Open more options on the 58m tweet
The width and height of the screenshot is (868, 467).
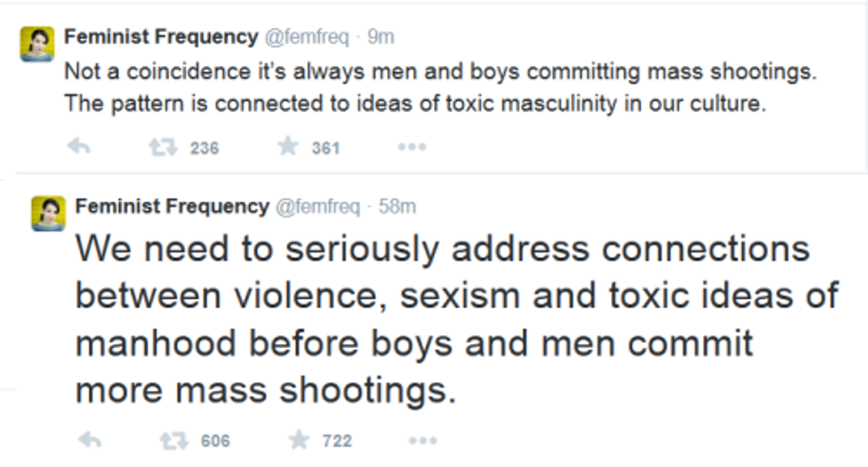pos(422,440)
